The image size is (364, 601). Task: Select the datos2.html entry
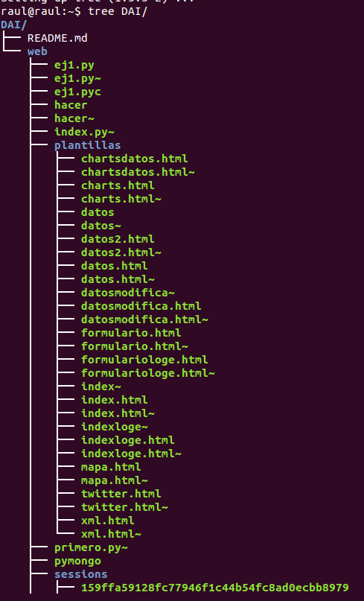(118, 239)
